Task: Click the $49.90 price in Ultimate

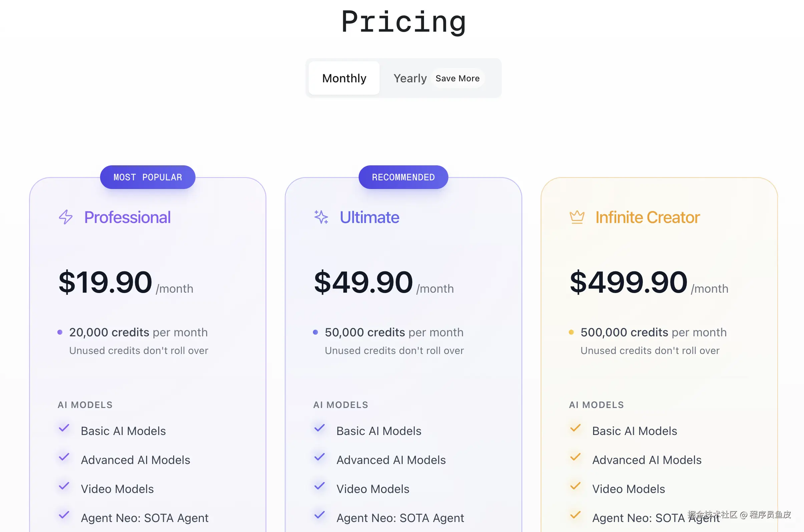Action: pos(363,282)
